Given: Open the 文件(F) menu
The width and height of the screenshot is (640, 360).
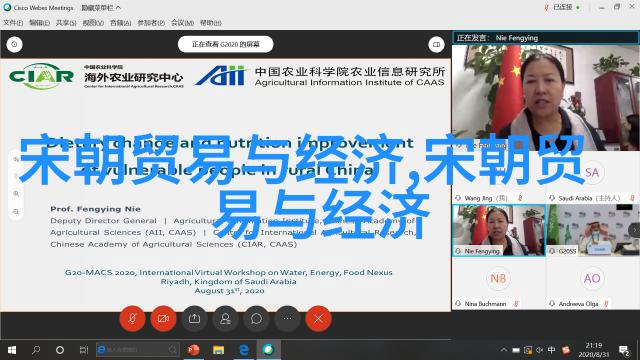Looking at the screenshot, I should 13,23.
